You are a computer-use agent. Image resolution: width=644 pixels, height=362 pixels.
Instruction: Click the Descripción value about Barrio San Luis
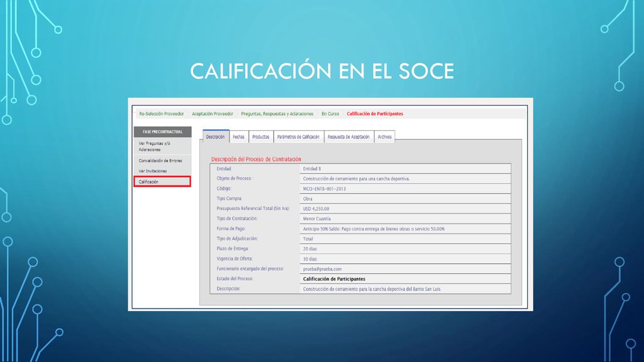(372, 289)
